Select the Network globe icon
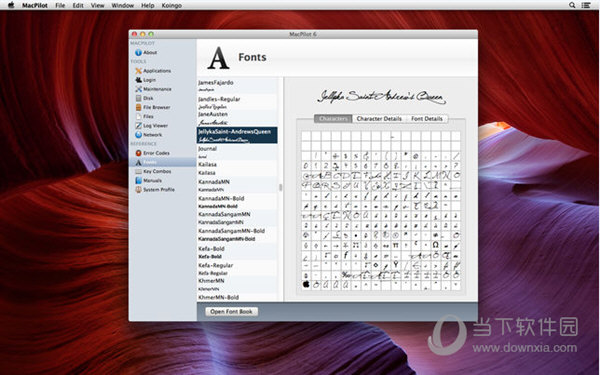 click(139, 135)
